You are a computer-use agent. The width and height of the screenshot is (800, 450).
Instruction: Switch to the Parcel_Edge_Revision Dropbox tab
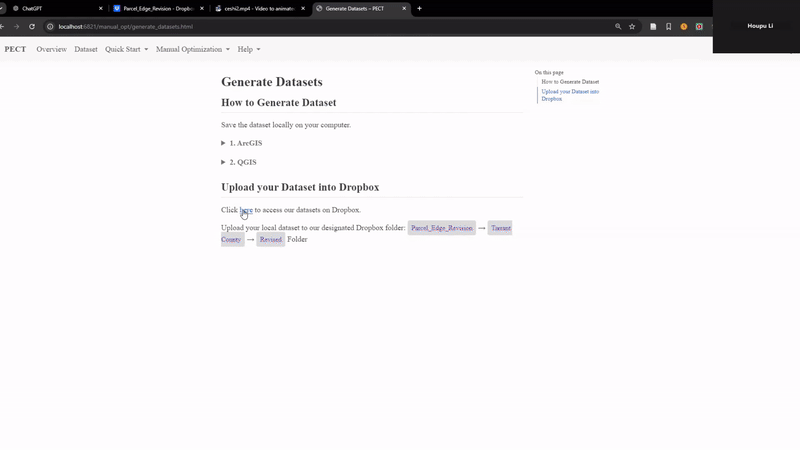(155, 8)
